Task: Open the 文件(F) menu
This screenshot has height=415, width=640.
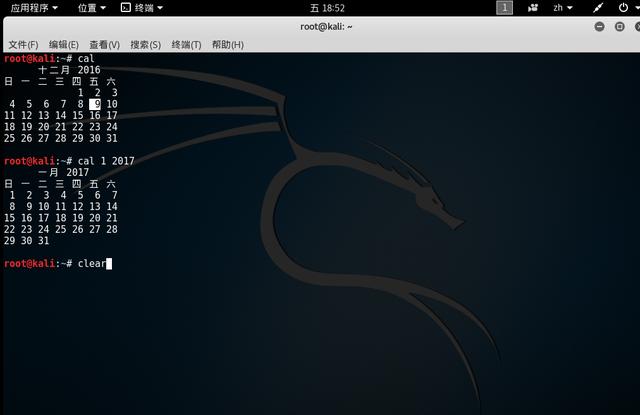Action: (23, 45)
